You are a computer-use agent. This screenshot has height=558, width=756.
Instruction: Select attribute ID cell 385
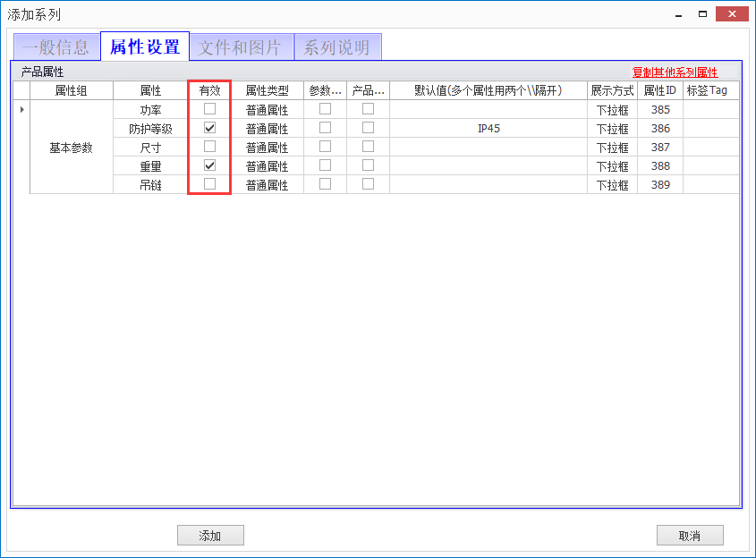pyautogui.click(x=660, y=109)
